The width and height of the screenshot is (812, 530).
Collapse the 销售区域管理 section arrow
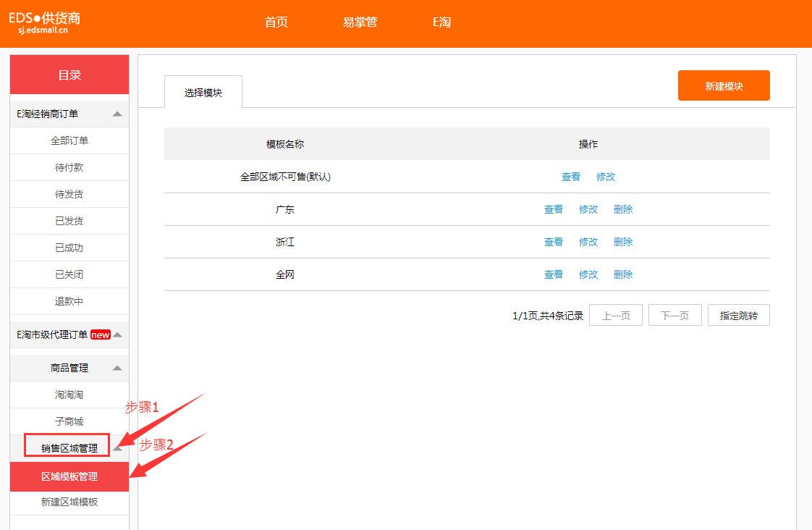(x=117, y=449)
